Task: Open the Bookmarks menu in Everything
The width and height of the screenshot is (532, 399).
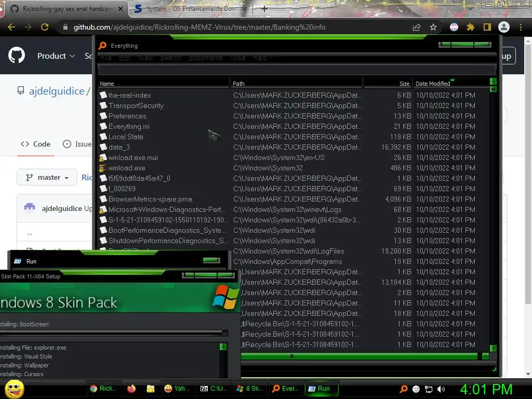Action: 206,58
